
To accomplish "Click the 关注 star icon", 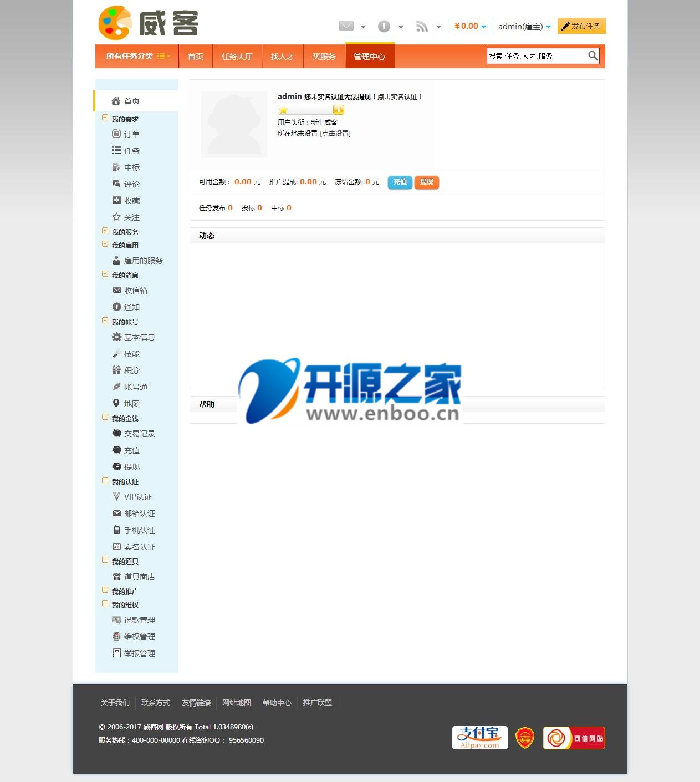I will point(116,217).
